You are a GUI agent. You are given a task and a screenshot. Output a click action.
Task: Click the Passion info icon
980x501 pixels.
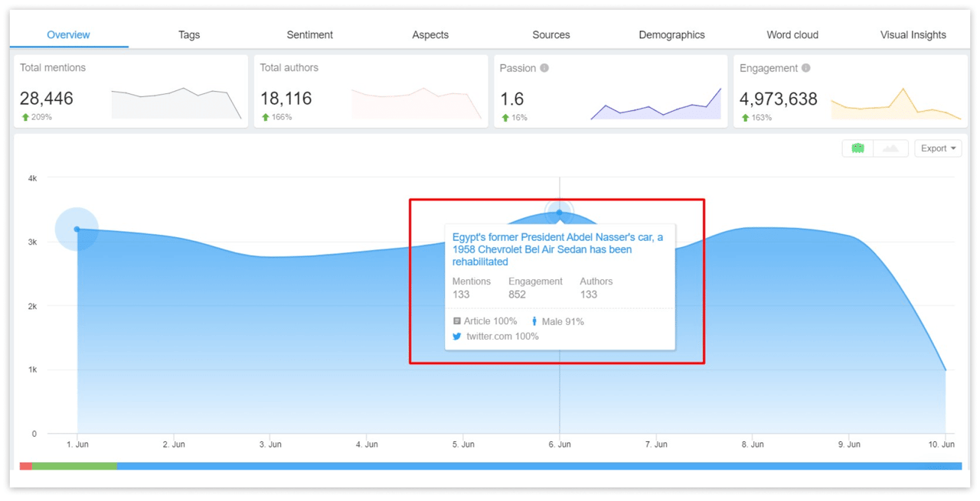[x=544, y=68]
